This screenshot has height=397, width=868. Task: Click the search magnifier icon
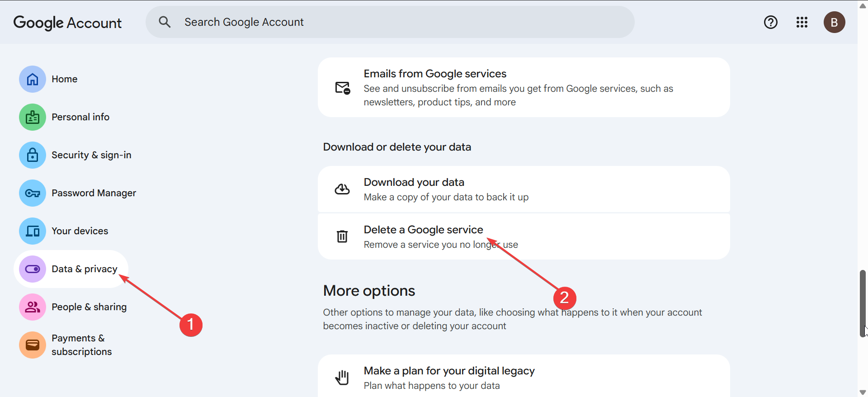click(x=165, y=22)
